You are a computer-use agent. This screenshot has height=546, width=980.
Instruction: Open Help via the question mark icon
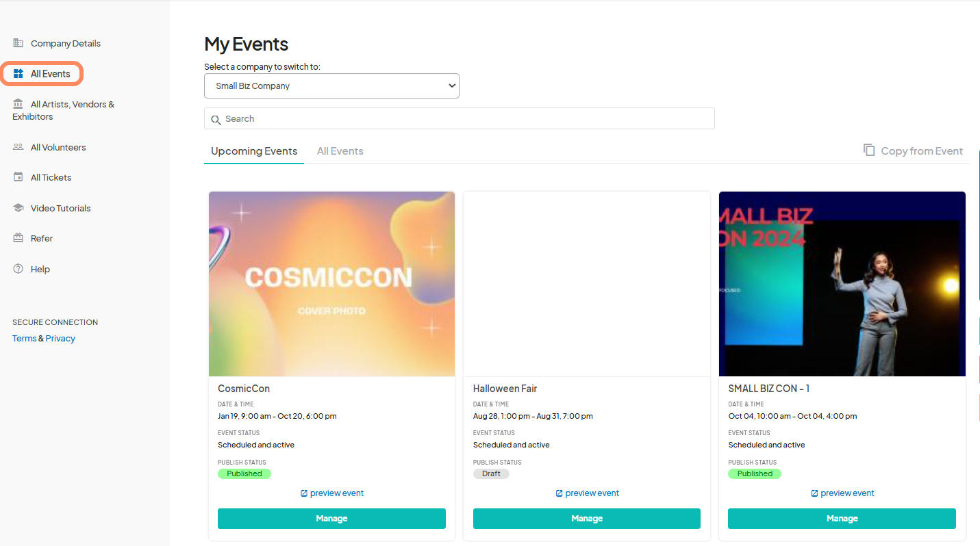pos(18,268)
